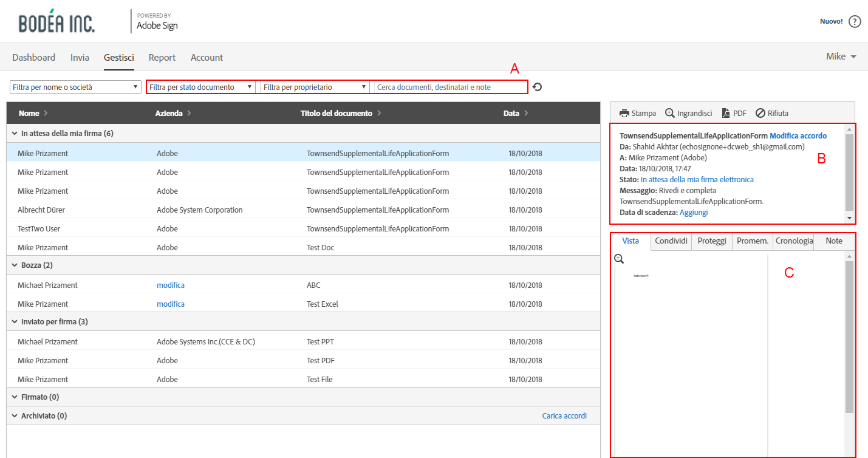Click the Ingrandisci magnifier icon
Viewport: 868px width, 458px height.
pyautogui.click(x=670, y=113)
